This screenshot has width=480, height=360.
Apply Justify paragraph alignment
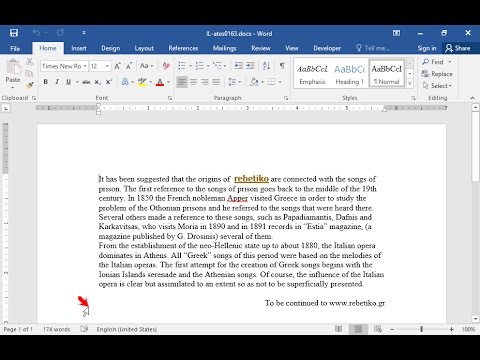[216, 82]
